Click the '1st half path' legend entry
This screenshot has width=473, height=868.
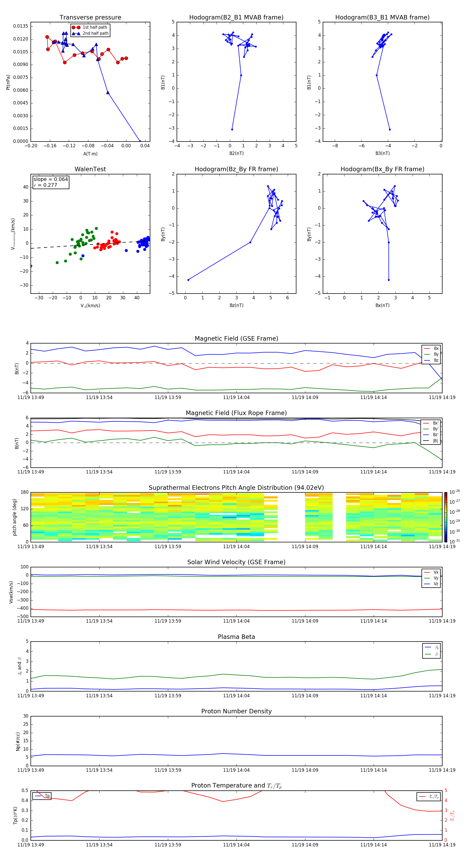point(90,27)
